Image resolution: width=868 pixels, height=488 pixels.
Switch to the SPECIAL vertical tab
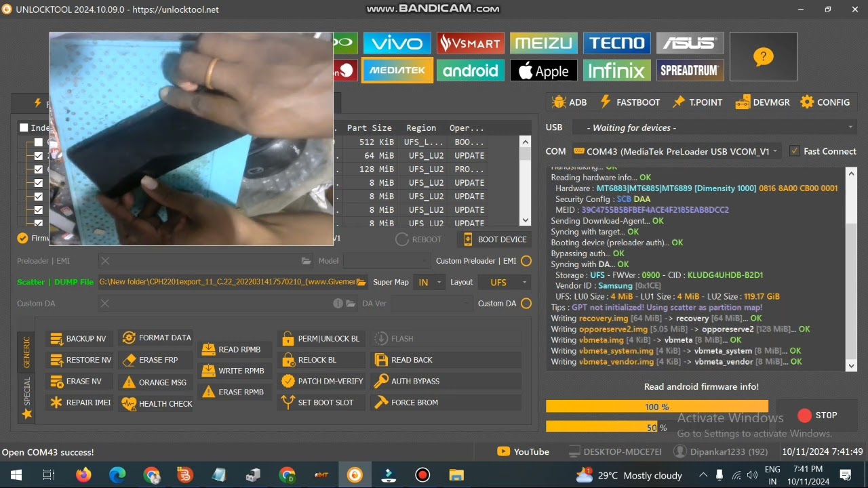[27, 397]
